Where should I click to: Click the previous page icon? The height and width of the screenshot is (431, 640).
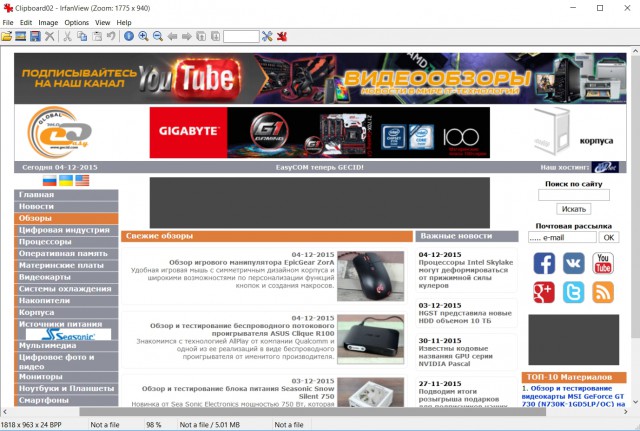pyautogui.click(x=201, y=36)
